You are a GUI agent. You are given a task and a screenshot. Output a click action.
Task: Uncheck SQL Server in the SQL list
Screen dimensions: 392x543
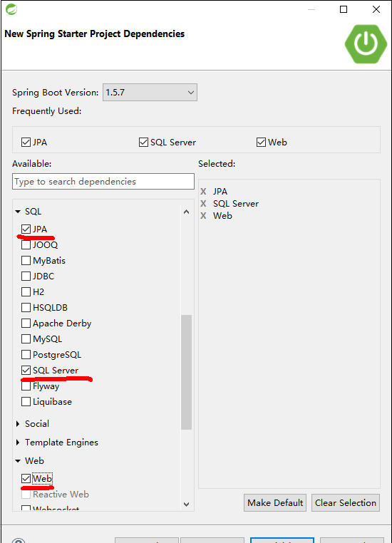[x=26, y=371]
